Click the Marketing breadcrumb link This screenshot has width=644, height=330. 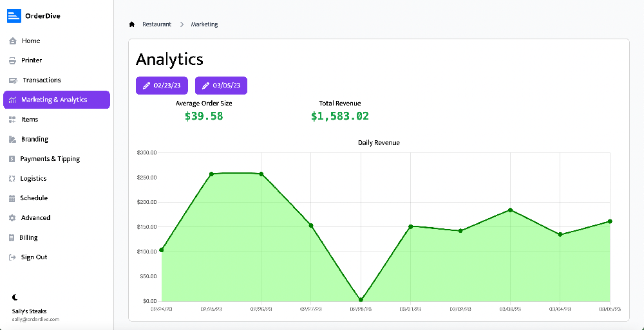[x=205, y=24]
